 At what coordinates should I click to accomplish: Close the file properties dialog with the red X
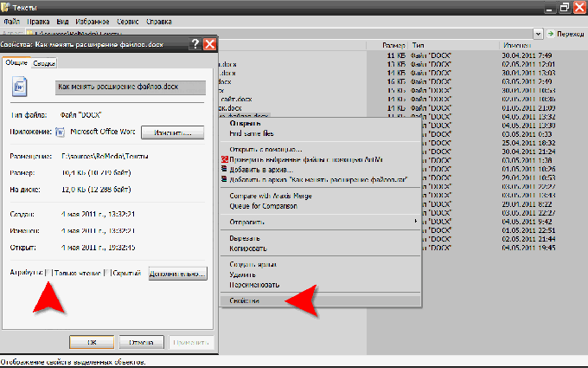(211, 45)
